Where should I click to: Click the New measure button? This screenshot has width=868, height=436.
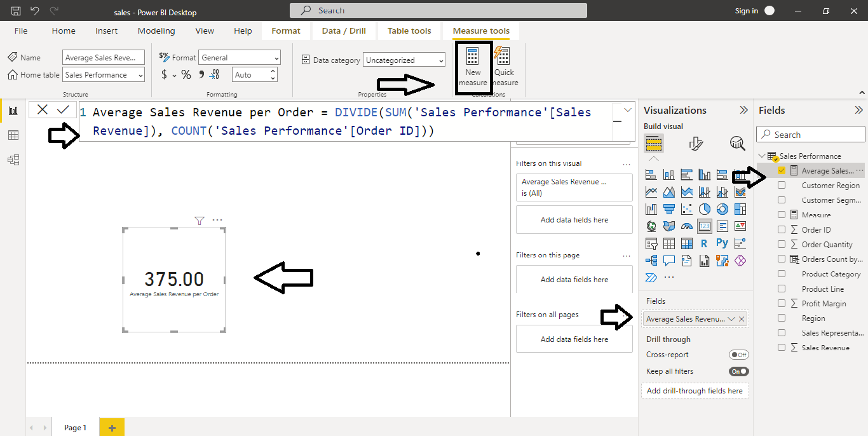[x=473, y=67]
